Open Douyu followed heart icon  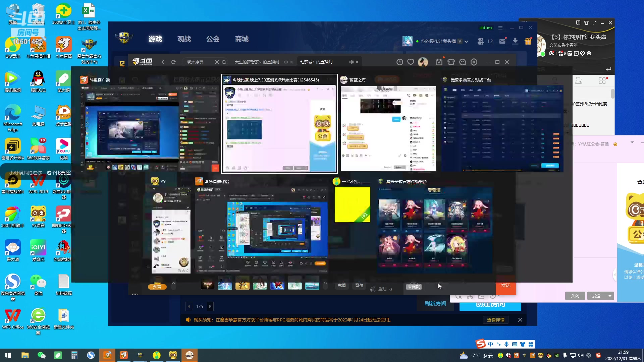pyautogui.click(x=411, y=62)
